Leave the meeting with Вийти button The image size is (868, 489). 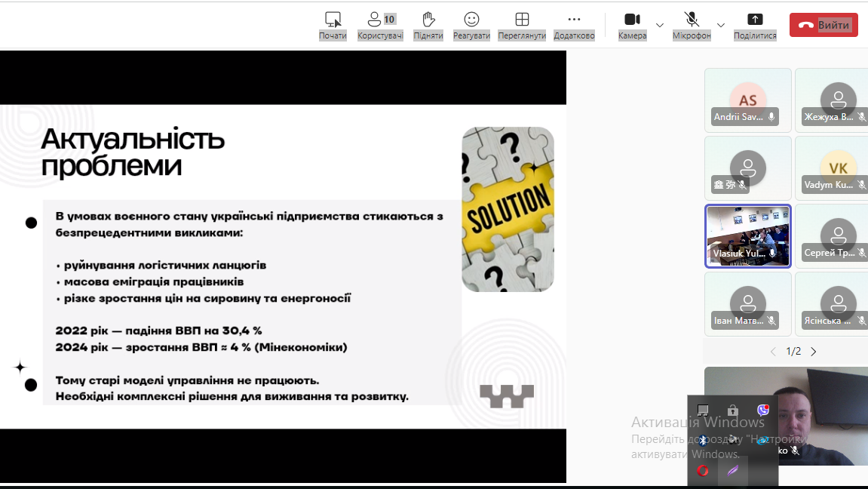tap(824, 25)
